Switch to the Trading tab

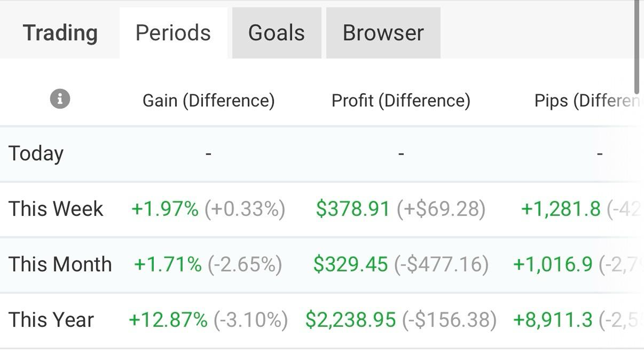[x=60, y=33]
